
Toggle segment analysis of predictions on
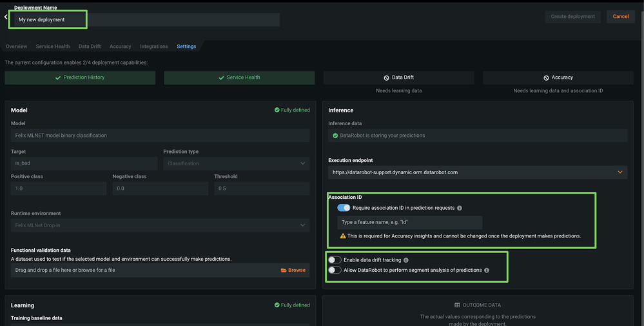pyautogui.click(x=335, y=270)
